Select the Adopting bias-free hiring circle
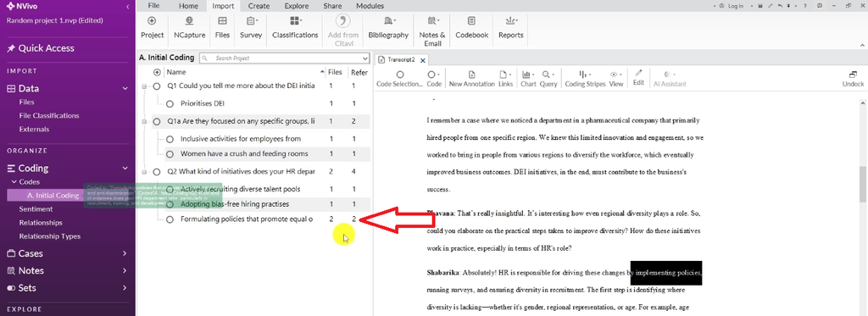 point(170,204)
